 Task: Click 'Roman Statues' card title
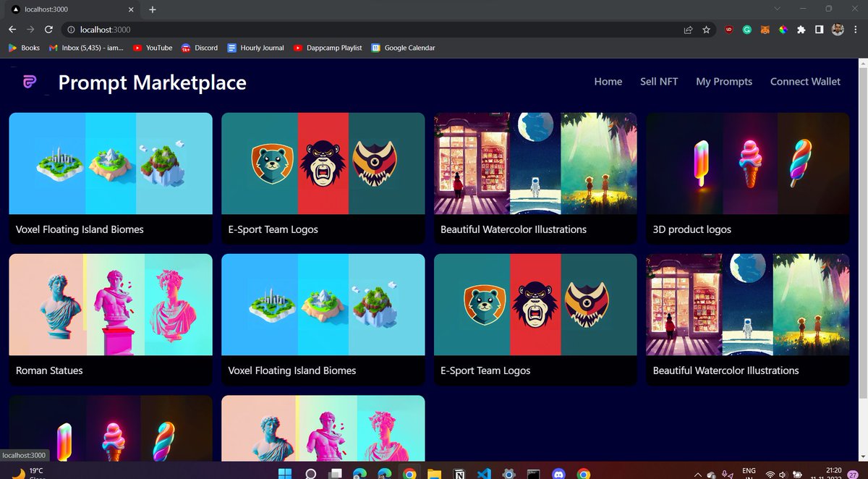click(x=49, y=370)
